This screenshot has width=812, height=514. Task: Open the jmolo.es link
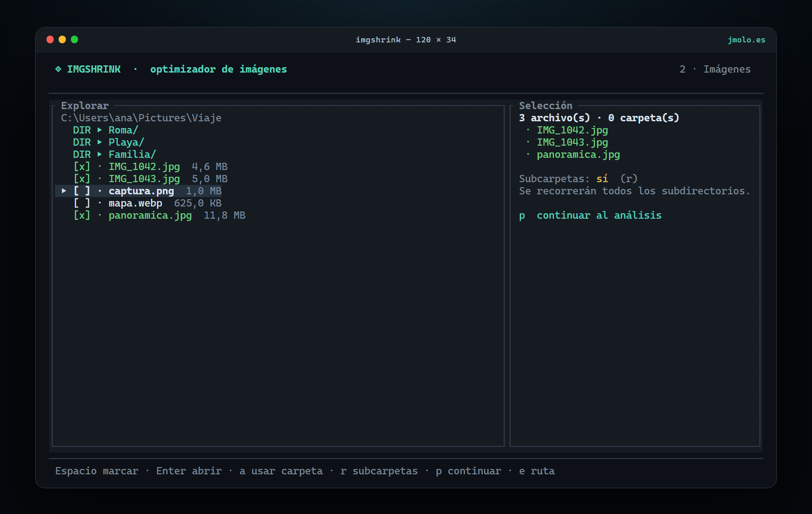pyautogui.click(x=747, y=40)
